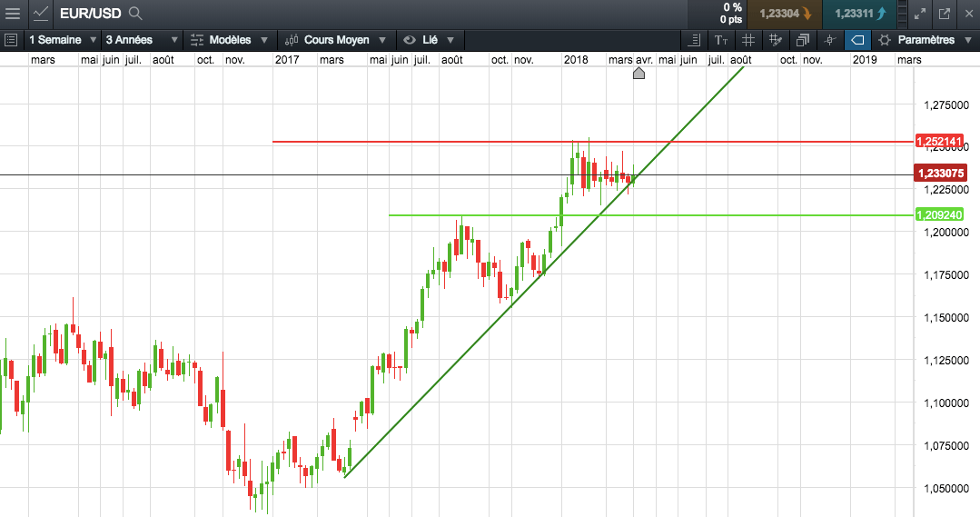Open the Paramètres settings dropdown
The height and width of the screenshot is (517, 980).
926,40
